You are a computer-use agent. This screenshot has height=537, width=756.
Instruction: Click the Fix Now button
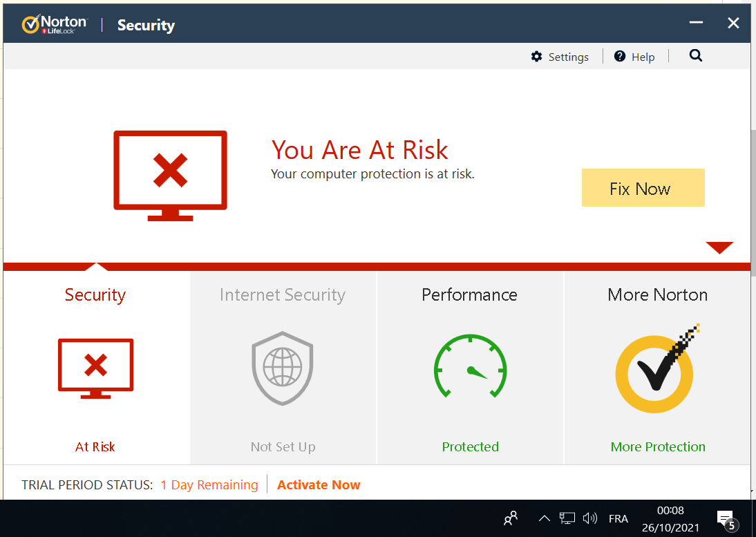point(643,187)
